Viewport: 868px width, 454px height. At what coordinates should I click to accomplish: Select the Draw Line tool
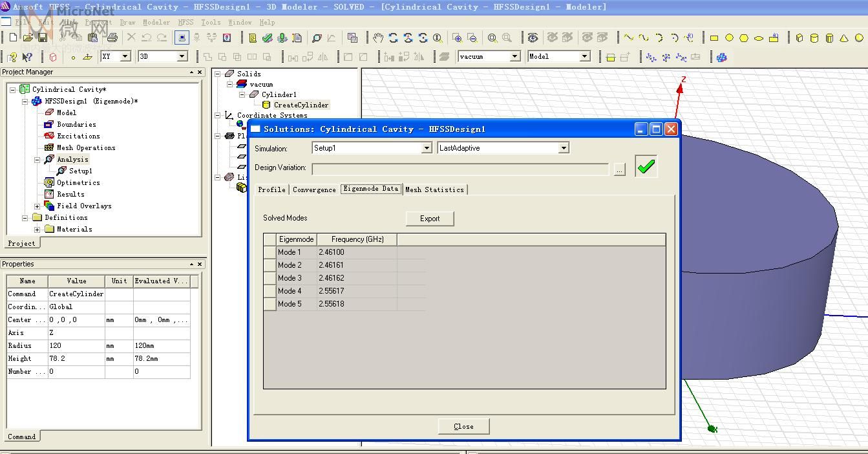628,38
